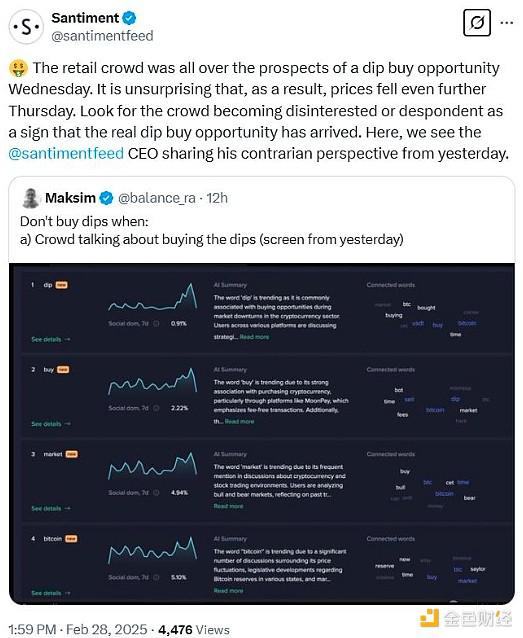Open the @santimentfeed mention link in tweet text
Screen dimensions: 523x638
point(66,153)
